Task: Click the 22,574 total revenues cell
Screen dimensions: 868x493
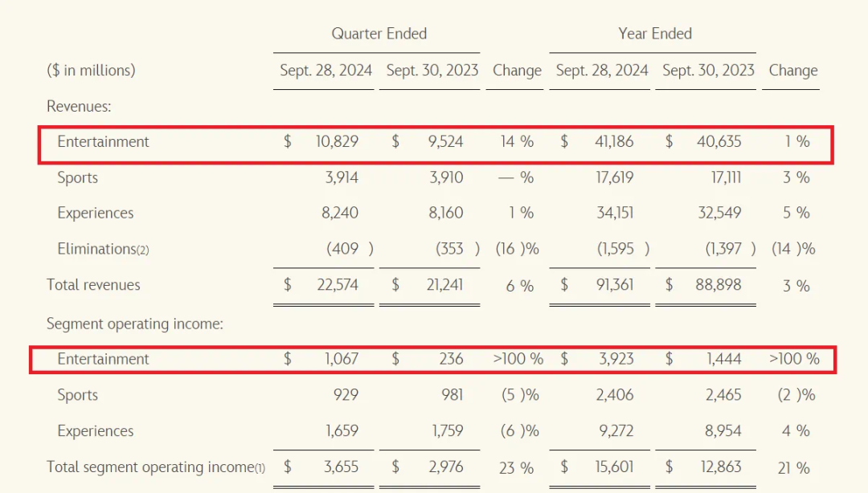Action: [x=336, y=285]
